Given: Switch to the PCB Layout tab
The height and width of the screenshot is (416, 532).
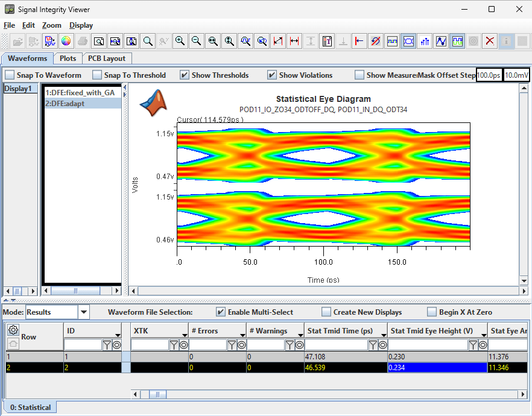Looking at the screenshot, I should pos(107,58).
